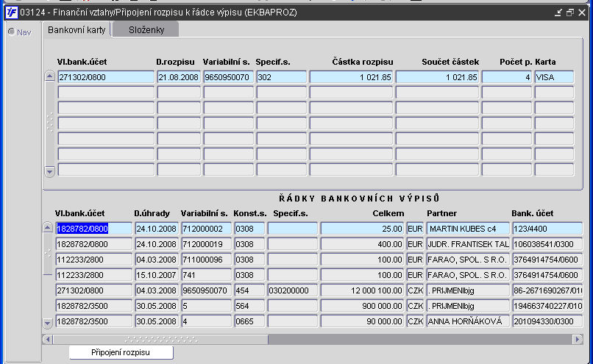Screen dimensions: 593x364
Task: Click the upper table scroll-down arrow
Action: click(49, 171)
